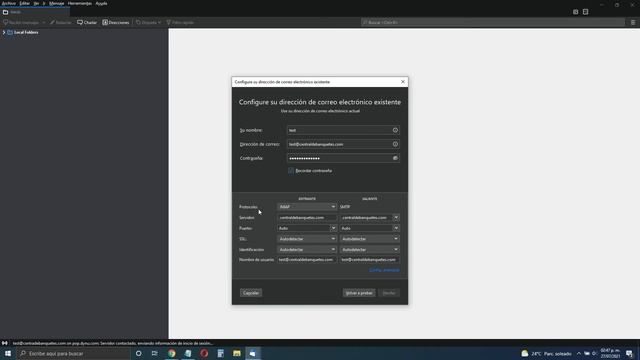This screenshot has width=640, height=360.
Task: Open Cortana circle icon in taskbar
Action: point(139,353)
